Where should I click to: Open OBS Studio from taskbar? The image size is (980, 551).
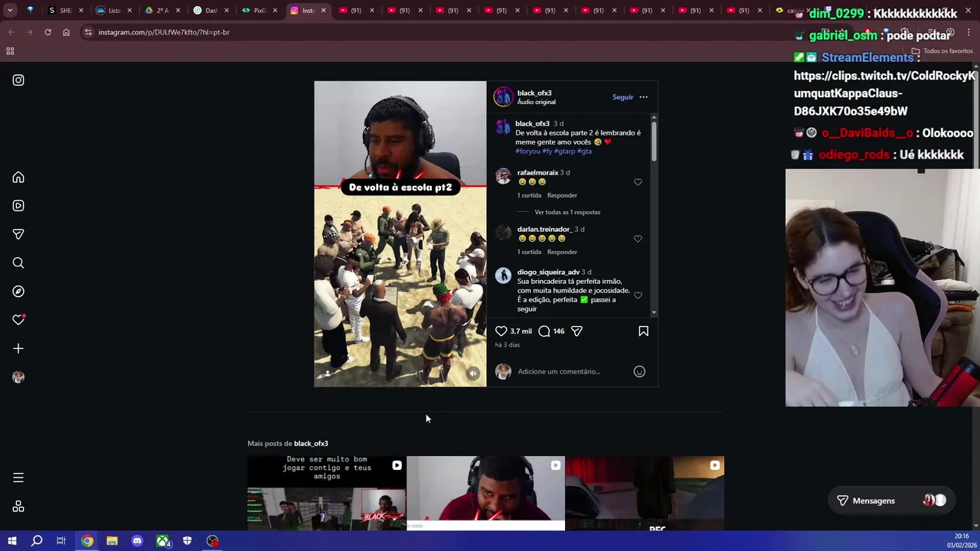click(x=212, y=542)
